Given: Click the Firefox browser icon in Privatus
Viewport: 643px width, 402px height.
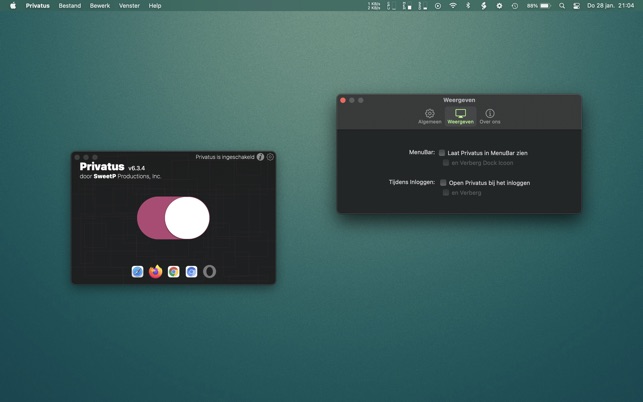Looking at the screenshot, I should coord(155,272).
